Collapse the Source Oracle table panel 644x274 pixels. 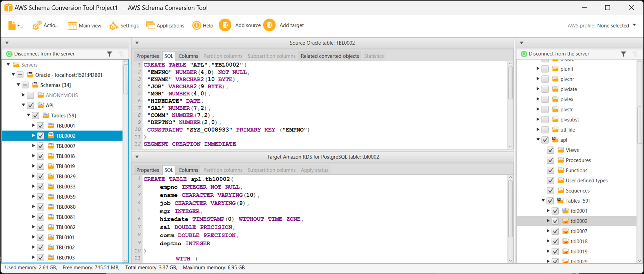(137, 43)
